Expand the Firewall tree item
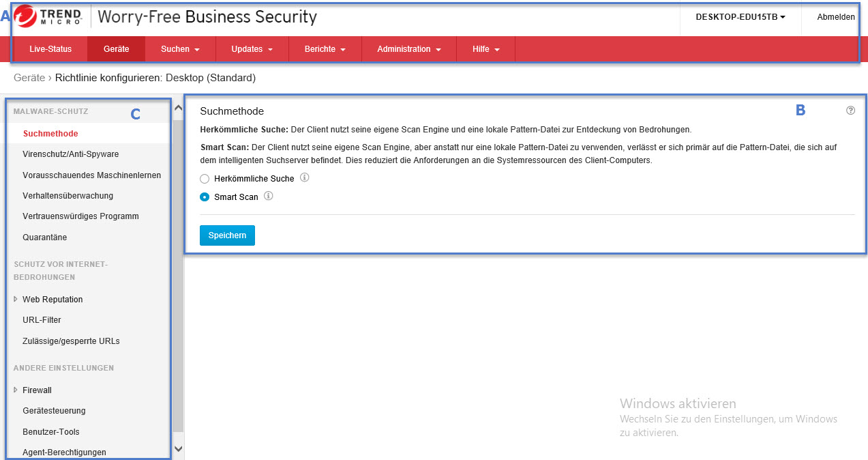 click(16, 390)
